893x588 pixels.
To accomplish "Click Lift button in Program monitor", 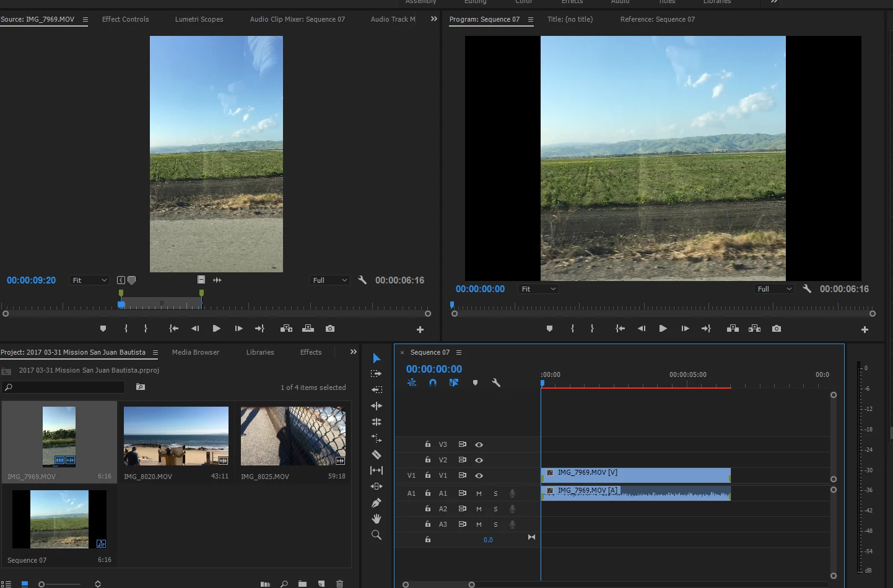I will (x=733, y=329).
